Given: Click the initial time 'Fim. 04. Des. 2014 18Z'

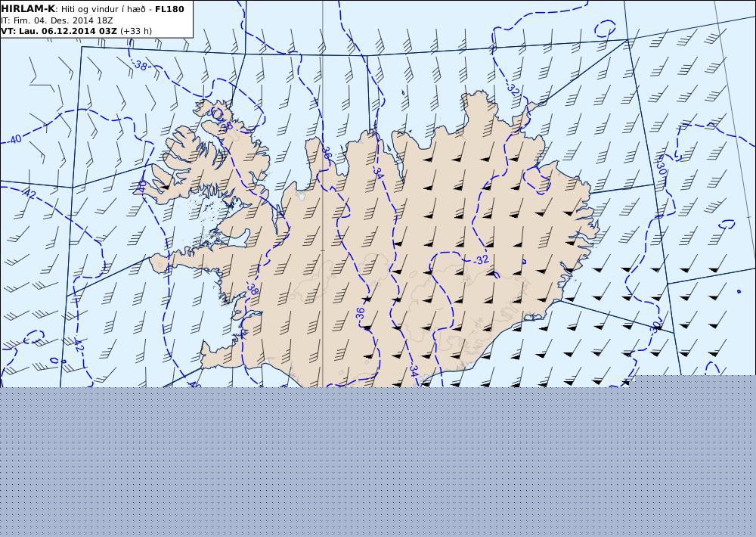Looking at the screenshot, I should tap(63, 20).
